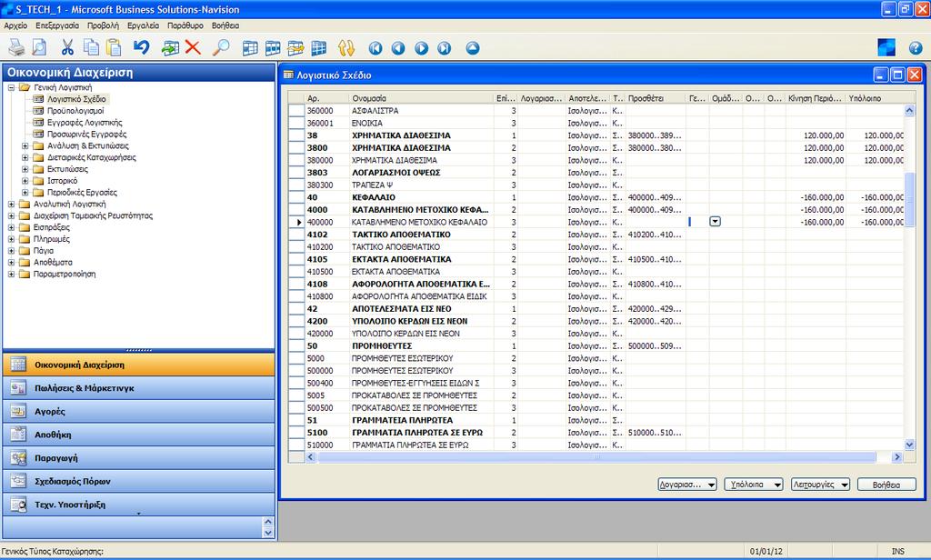Go to the Next record button
This screenshot has height=560, width=931.
pyautogui.click(x=421, y=49)
